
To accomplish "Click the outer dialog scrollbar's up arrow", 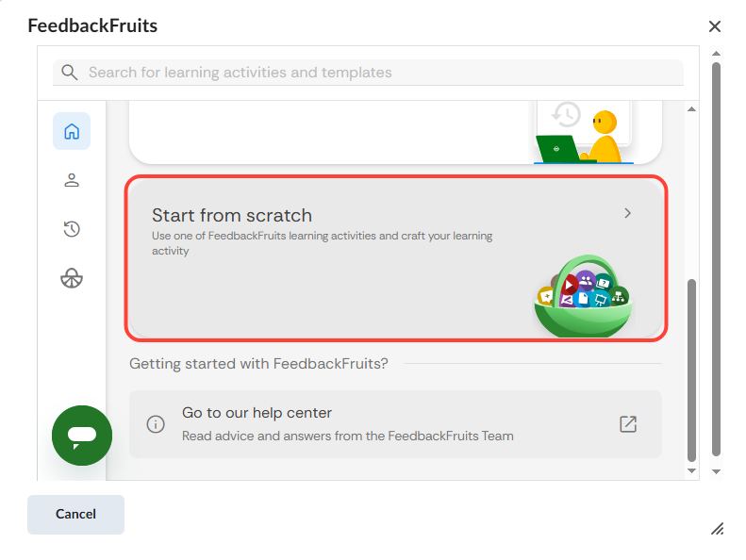I will 716,54.
